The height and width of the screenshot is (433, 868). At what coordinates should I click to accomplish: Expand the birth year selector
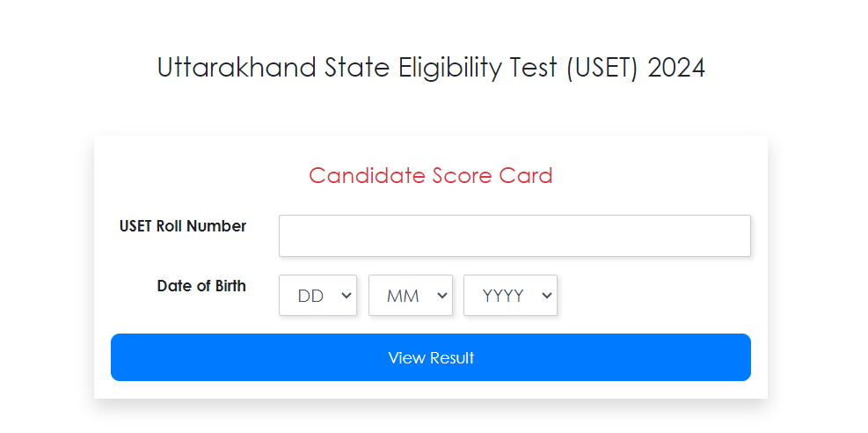(x=510, y=296)
